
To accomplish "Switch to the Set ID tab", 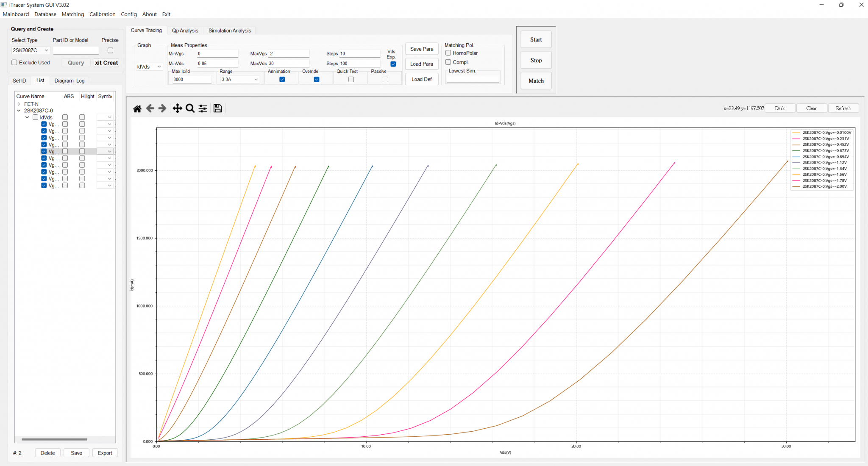I will tap(19, 80).
